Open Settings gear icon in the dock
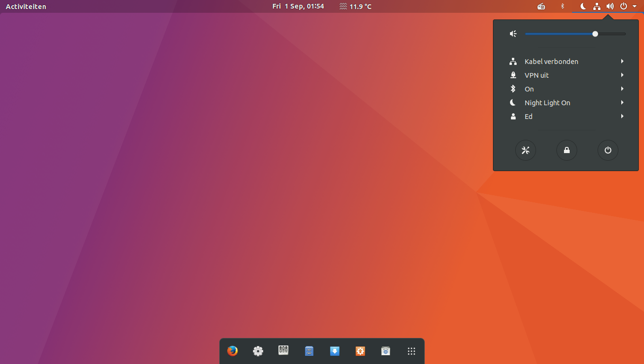Viewport: 644px width, 364px height. (x=258, y=351)
